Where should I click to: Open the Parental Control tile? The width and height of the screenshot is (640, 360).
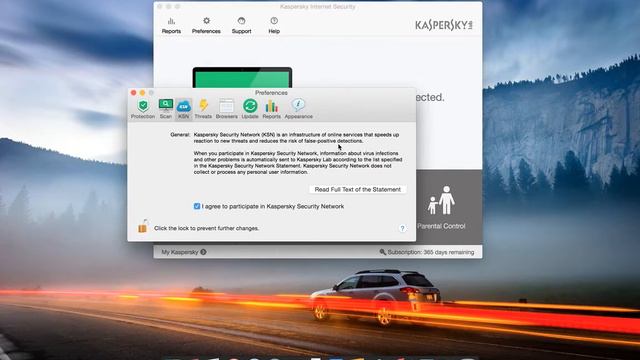point(441,207)
